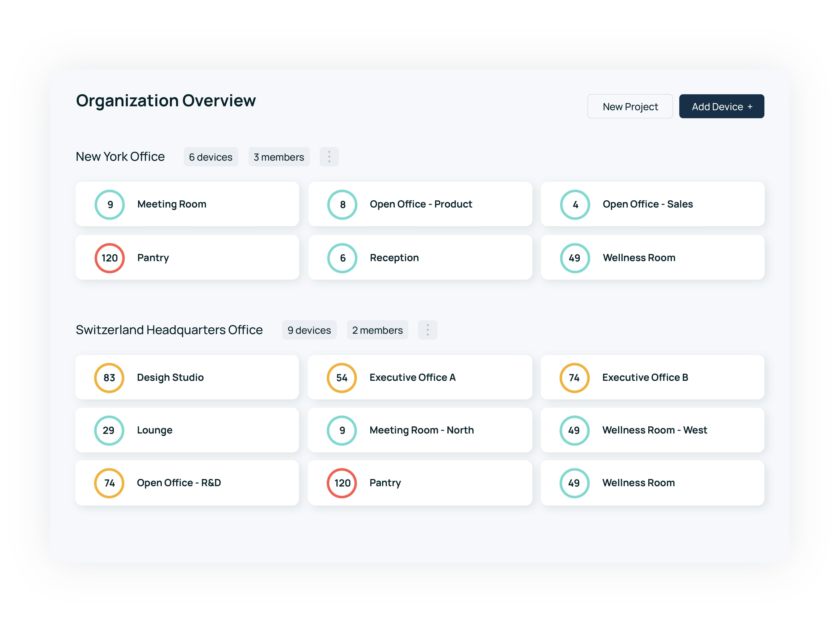Image resolution: width=840 pixels, height=632 pixels.
Task: Click the Open Office - R&D card
Action: click(187, 483)
